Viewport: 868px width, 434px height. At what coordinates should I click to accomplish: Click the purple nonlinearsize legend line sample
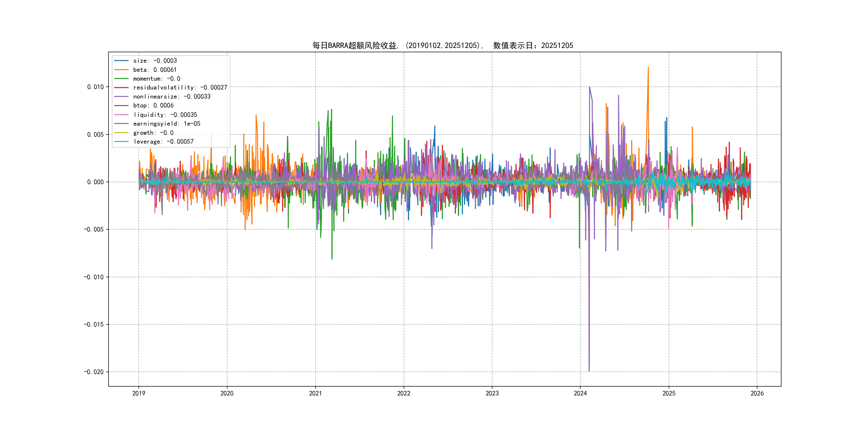coord(121,97)
